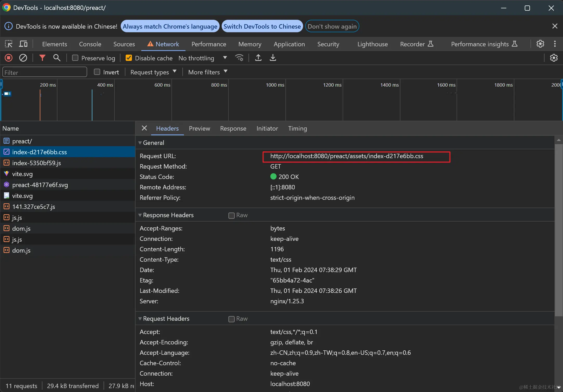
Task: Open the Performance panel
Action: pos(209,44)
